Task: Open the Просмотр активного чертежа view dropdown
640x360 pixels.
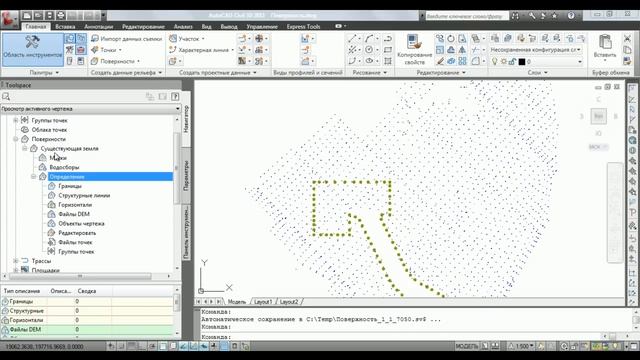Action: pos(91,109)
